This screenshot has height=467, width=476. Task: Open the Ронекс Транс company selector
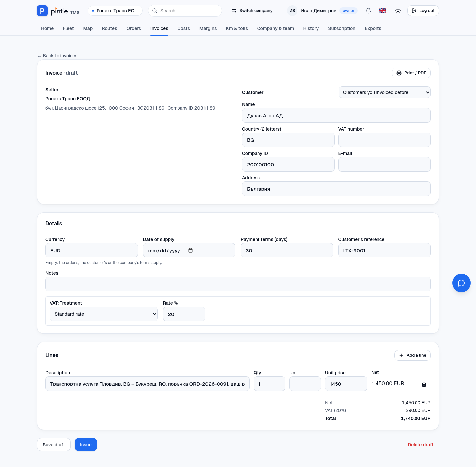[x=115, y=11]
